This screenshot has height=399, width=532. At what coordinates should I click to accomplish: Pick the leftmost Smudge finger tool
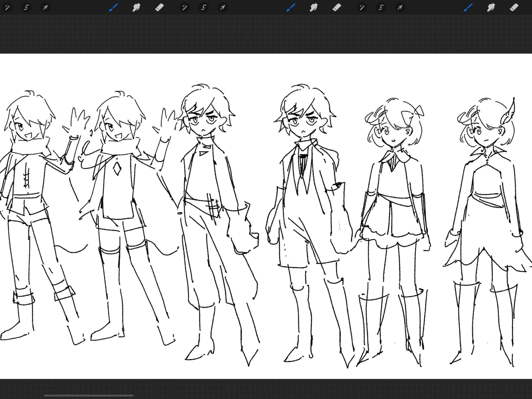click(136, 7)
